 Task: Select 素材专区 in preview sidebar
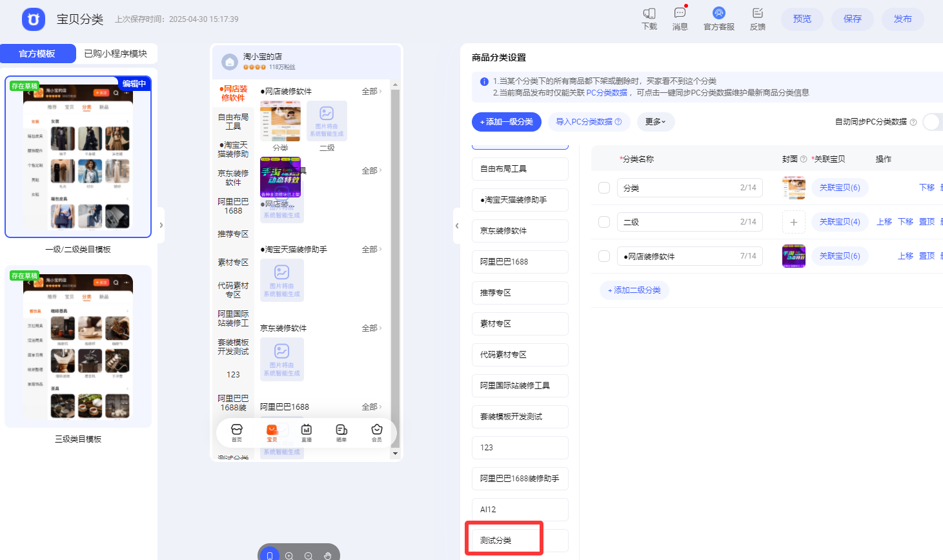coord(233,263)
